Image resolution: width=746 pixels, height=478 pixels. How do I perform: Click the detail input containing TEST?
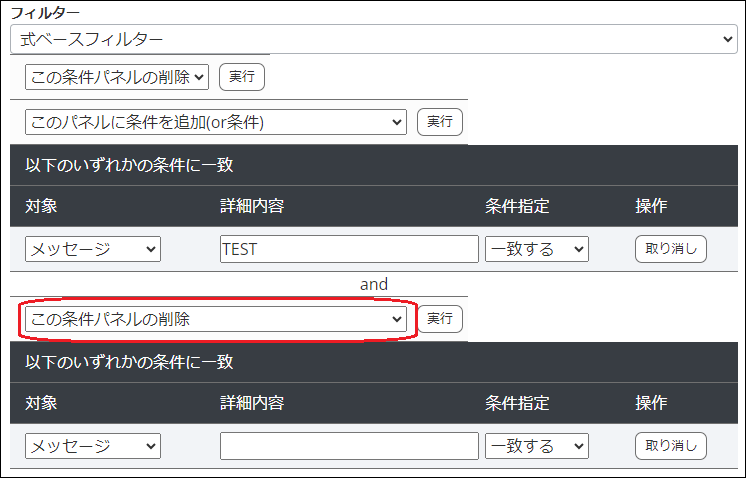click(349, 249)
